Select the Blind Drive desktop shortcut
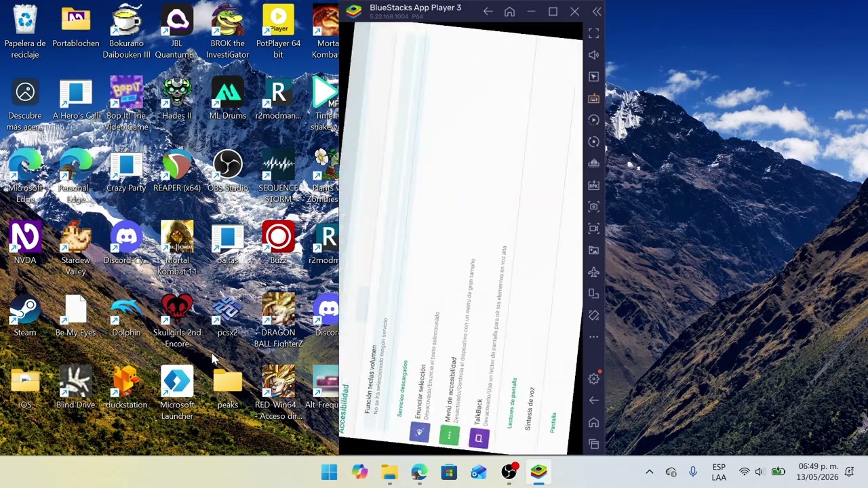The height and width of the screenshot is (488, 868). tap(76, 388)
